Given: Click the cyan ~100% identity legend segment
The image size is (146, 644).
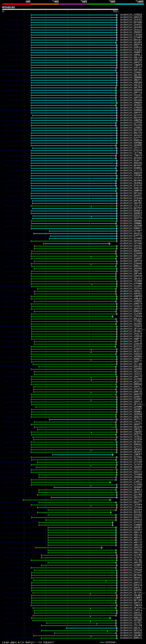Looking at the screenshot, I should 130,4.
